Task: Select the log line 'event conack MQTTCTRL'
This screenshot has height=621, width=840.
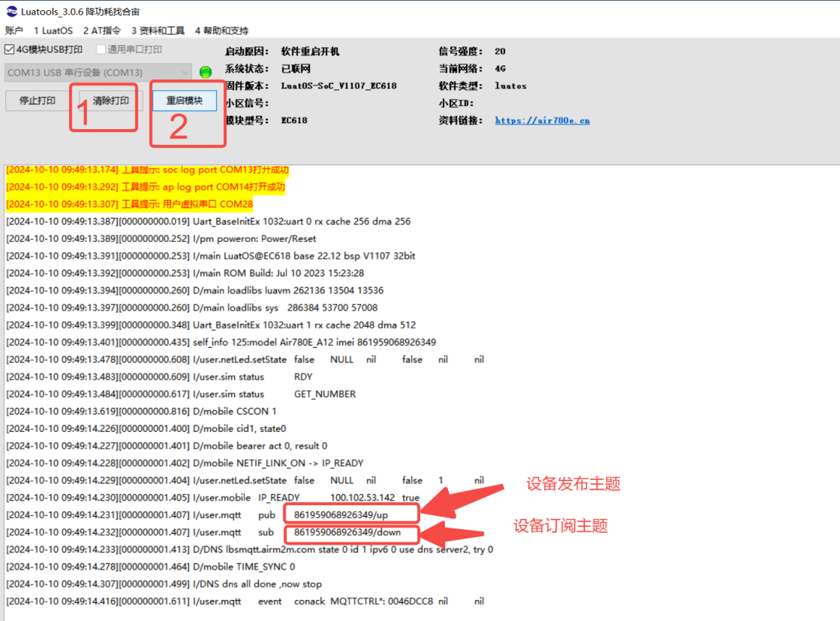Action: pos(245,602)
